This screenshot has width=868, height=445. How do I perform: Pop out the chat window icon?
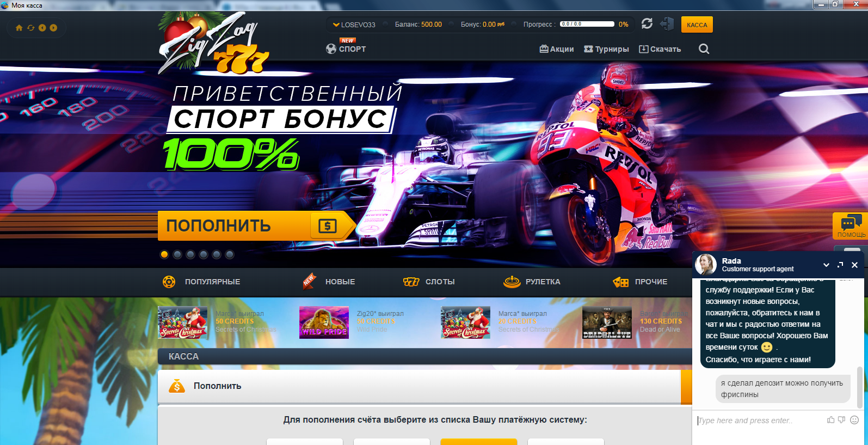coord(840,265)
